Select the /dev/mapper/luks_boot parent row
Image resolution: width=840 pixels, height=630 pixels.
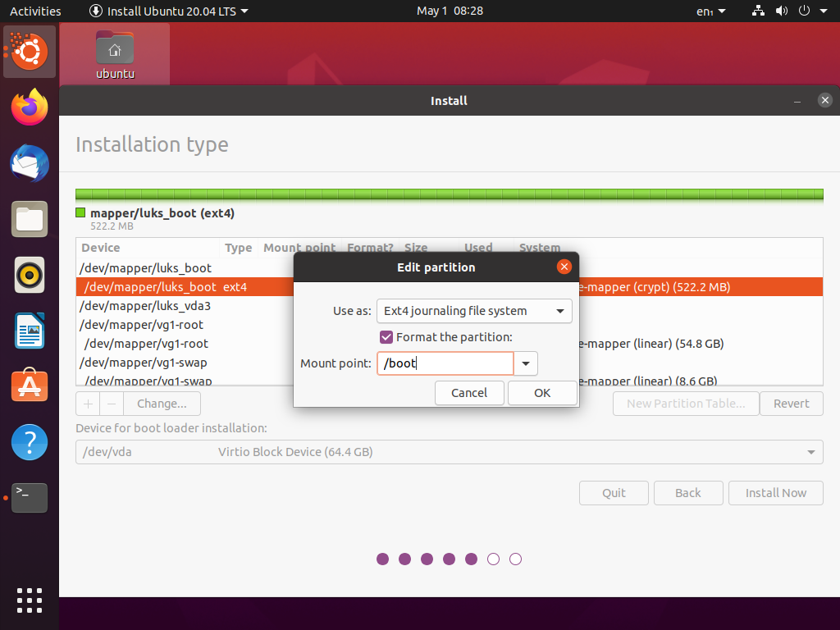click(449, 268)
